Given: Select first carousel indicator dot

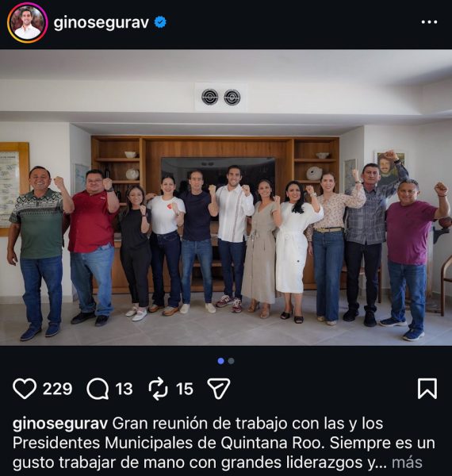Looking at the screenshot, I should click(x=221, y=361).
